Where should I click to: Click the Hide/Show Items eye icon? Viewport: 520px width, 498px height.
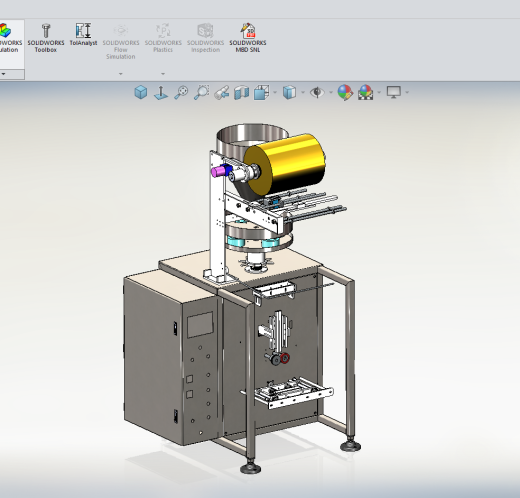tap(317, 92)
